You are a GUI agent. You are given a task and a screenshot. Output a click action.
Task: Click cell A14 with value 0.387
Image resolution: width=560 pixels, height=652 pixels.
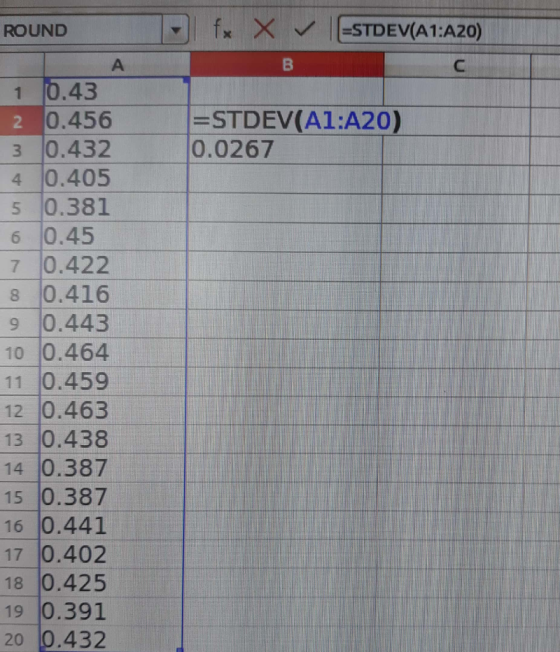pos(111,468)
